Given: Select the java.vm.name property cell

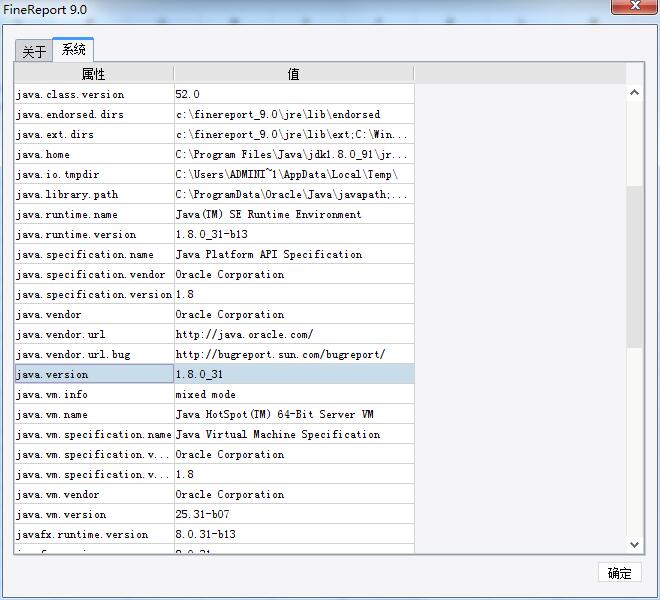Looking at the screenshot, I should tap(94, 414).
